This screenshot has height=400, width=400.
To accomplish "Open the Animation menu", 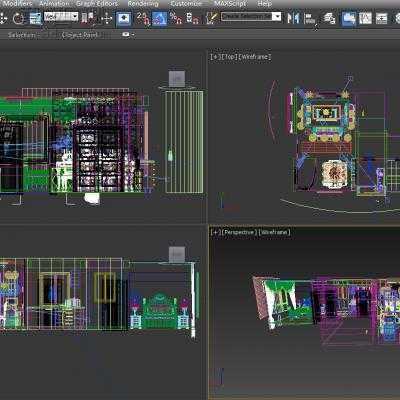I will click(x=54, y=4).
